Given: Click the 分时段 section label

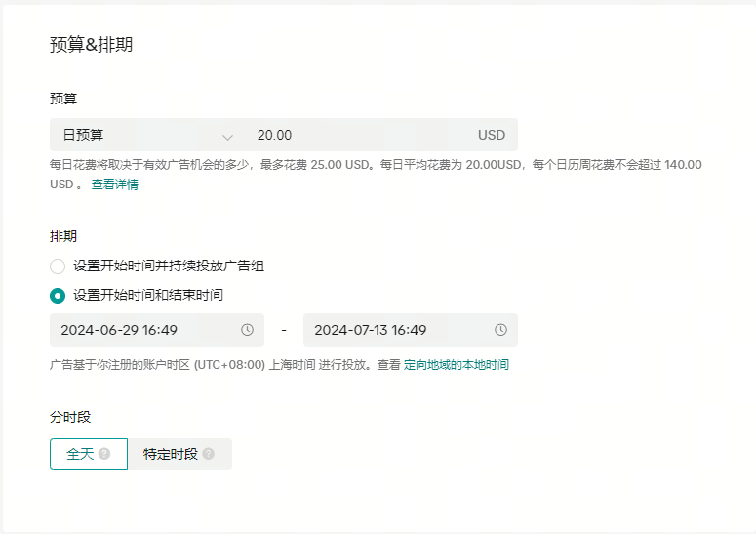Looking at the screenshot, I should [70, 417].
